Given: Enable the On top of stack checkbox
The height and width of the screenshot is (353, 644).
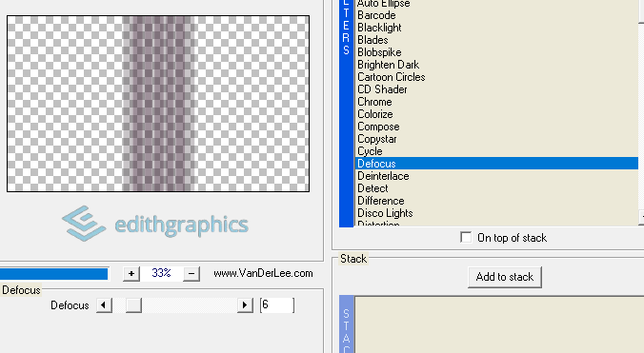Looking at the screenshot, I should tap(466, 237).
